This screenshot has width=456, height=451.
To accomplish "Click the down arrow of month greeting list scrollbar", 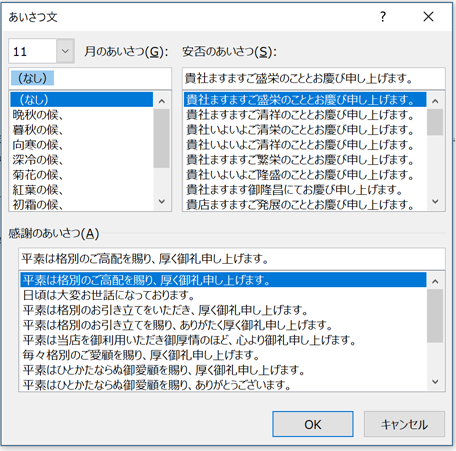I will point(162,201).
